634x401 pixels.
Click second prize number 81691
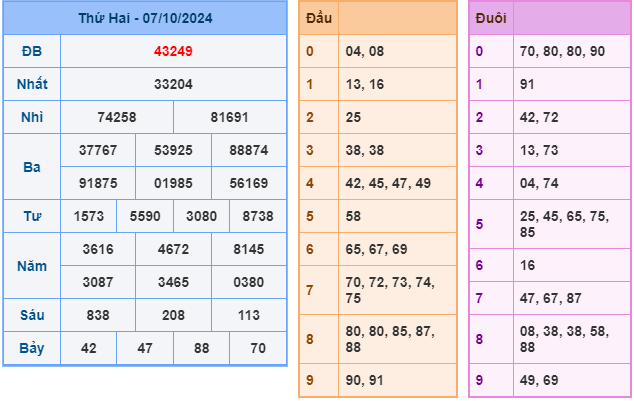[229, 117]
